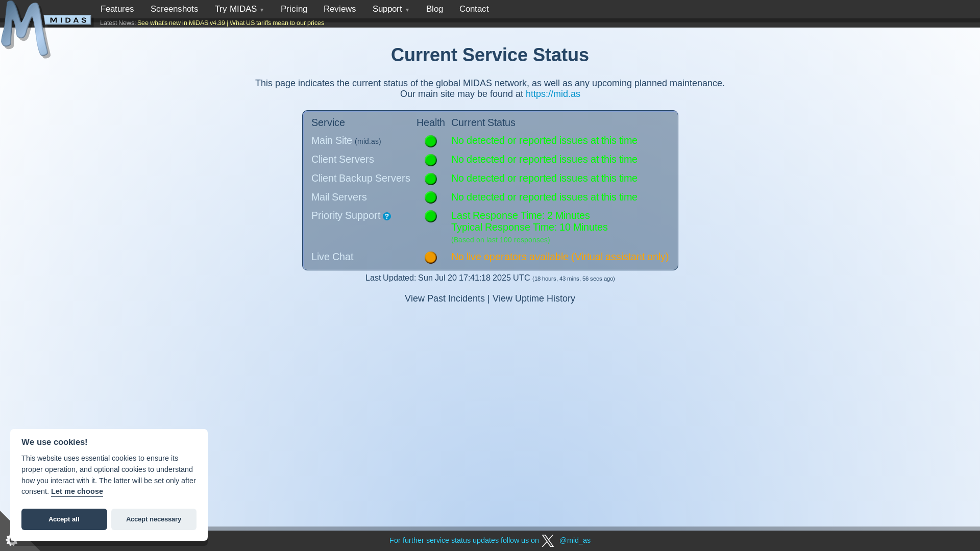Click the Client Backup Servers health indicator
Image resolution: width=980 pixels, height=551 pixels.
tap(431, 179)
